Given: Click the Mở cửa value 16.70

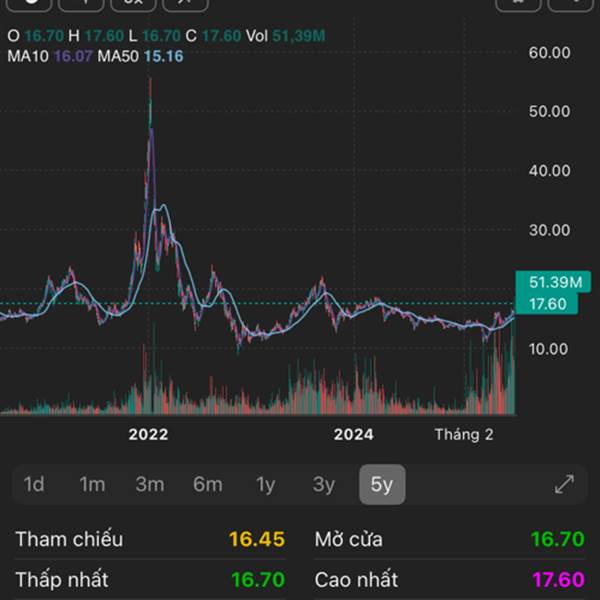Looking at the screenshot, I should click(558, 539).
